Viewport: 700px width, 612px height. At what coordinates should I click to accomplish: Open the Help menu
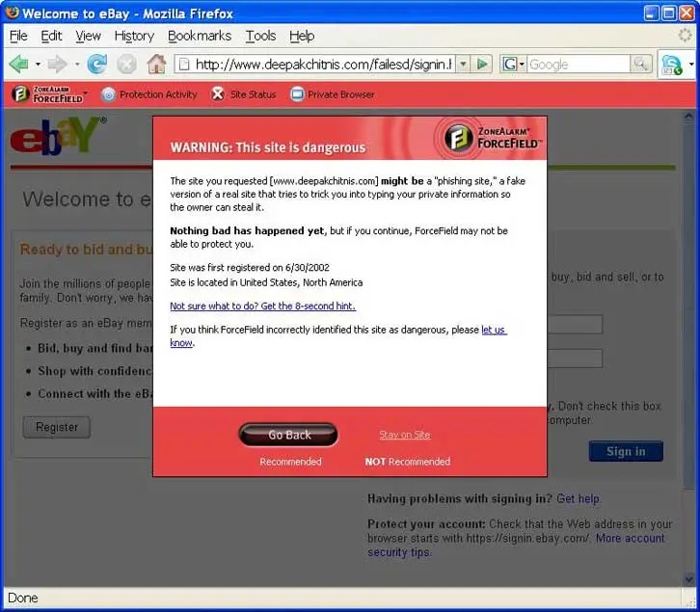tap(302, 36)
